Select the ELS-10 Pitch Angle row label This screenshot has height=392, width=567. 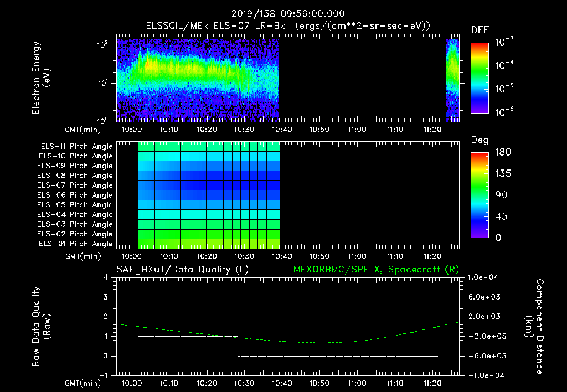tap(76, 156)
